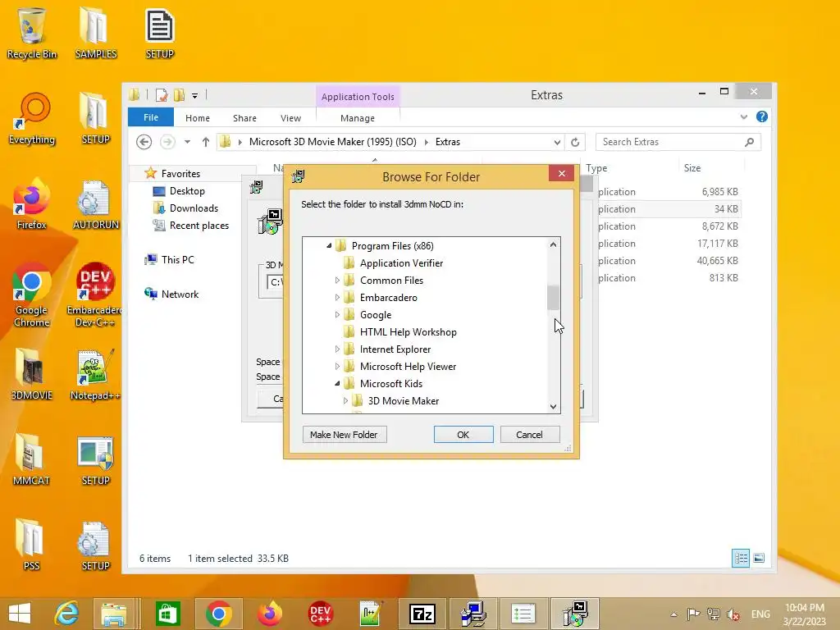Screen dimensions: 840x630
Task: Open the Recycle Bin desktop icon
Action: (32, 33)
